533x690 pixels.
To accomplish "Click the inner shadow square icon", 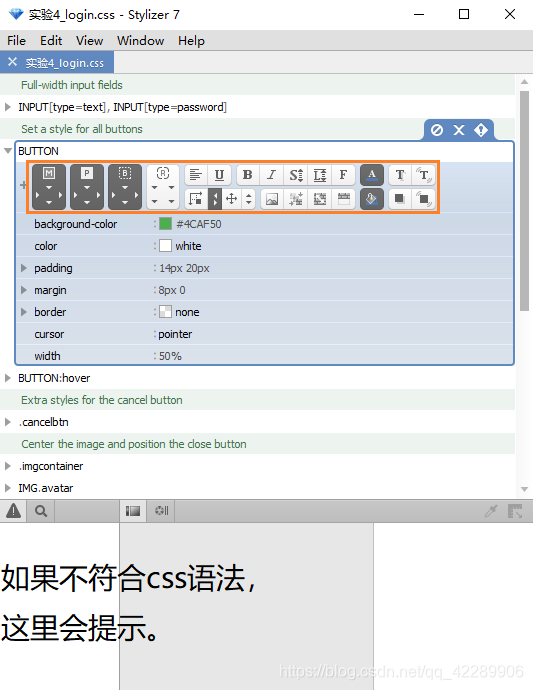I will pos(424,199).
